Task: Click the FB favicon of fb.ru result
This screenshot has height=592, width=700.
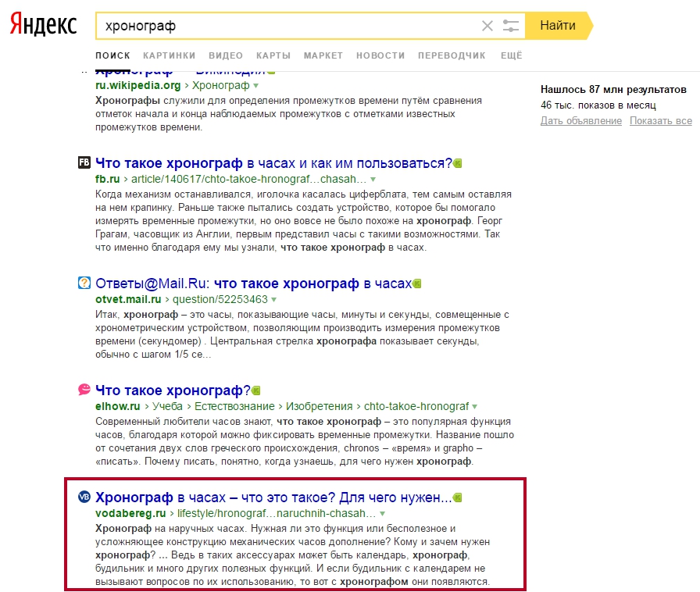Action: [x=84, y=162]
